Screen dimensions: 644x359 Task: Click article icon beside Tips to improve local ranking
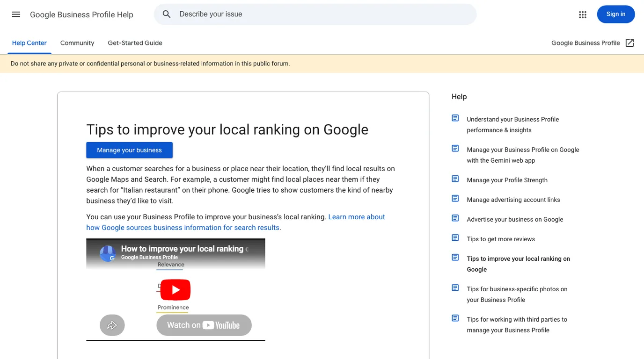click(x=455, y=258)
